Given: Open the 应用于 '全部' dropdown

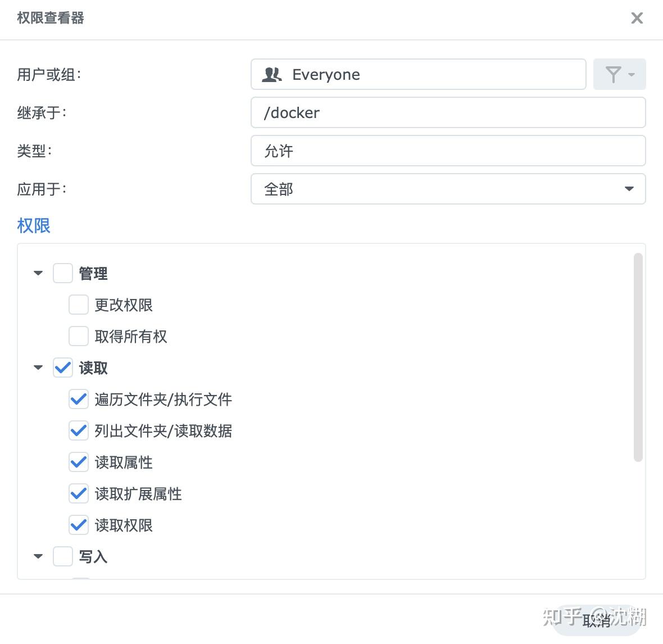Looking at the screenshot, I should point(629,189).
